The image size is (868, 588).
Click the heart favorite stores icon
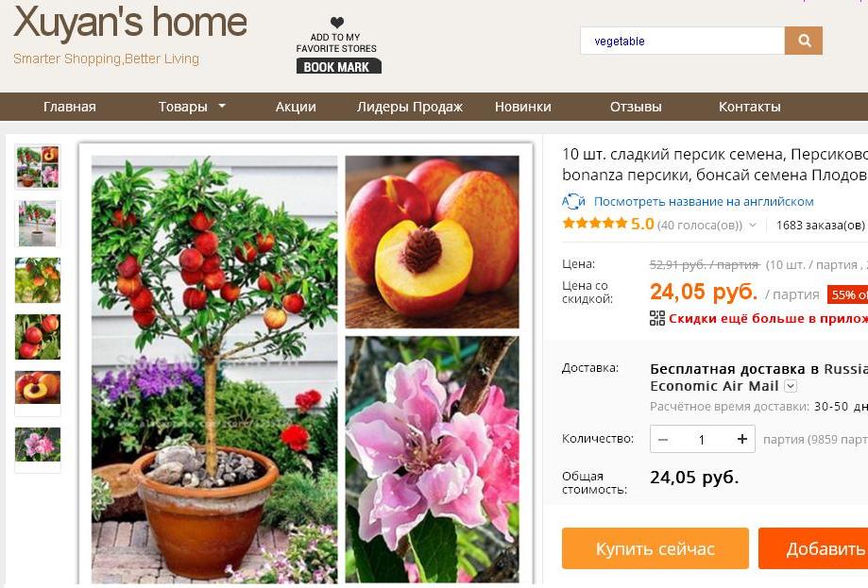pyautogui.click(x=337, y=23)
